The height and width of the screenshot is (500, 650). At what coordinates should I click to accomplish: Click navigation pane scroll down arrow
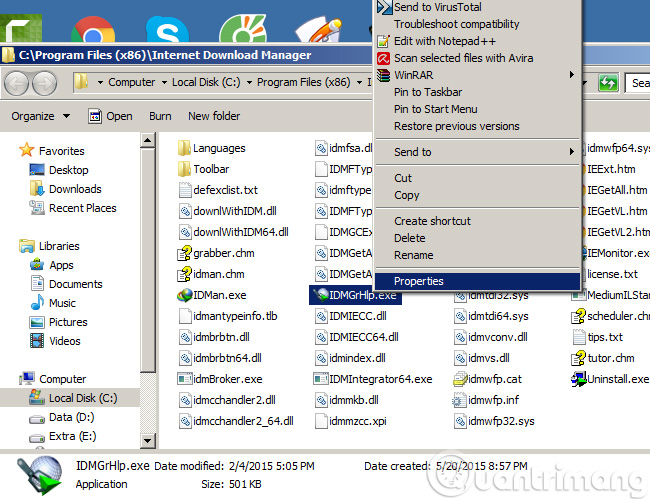click(148, 440)
